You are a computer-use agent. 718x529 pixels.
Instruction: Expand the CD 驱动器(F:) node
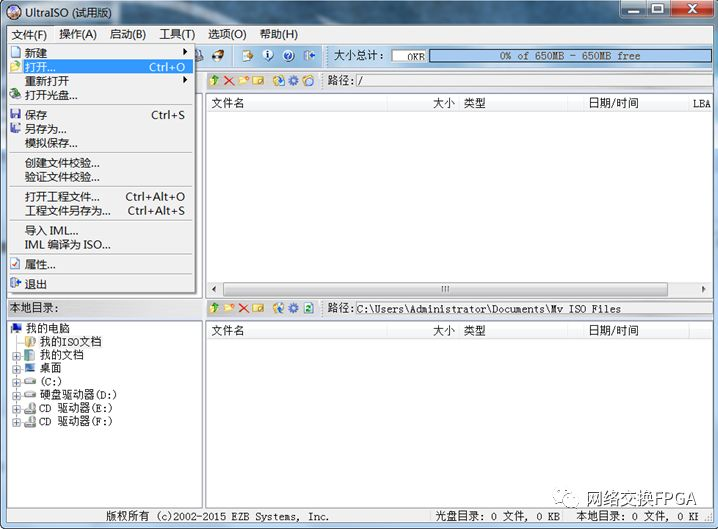16,422
